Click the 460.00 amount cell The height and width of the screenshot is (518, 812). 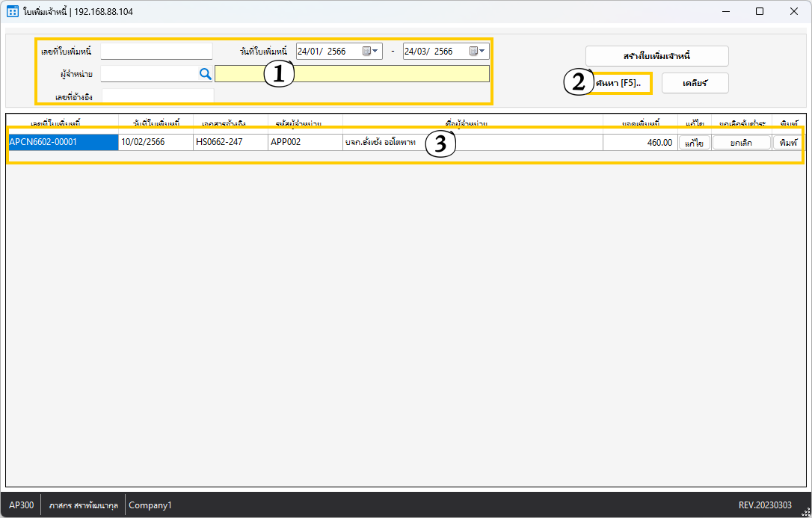(639, 142)
